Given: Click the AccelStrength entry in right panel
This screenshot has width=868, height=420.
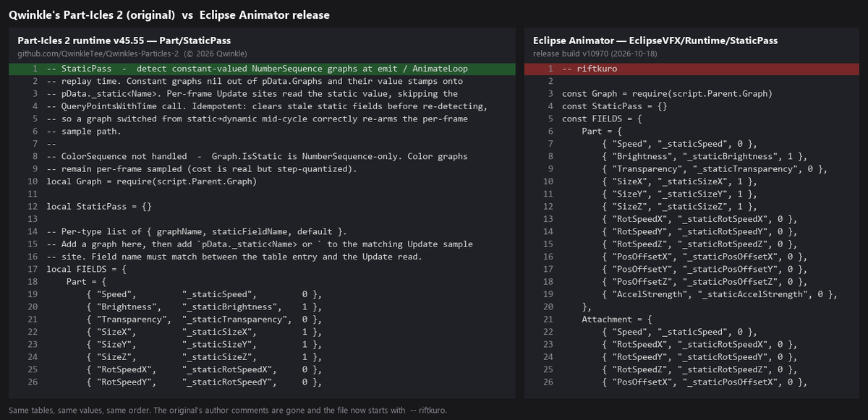Looking at the screenshot, I should [x=719, y=294].
